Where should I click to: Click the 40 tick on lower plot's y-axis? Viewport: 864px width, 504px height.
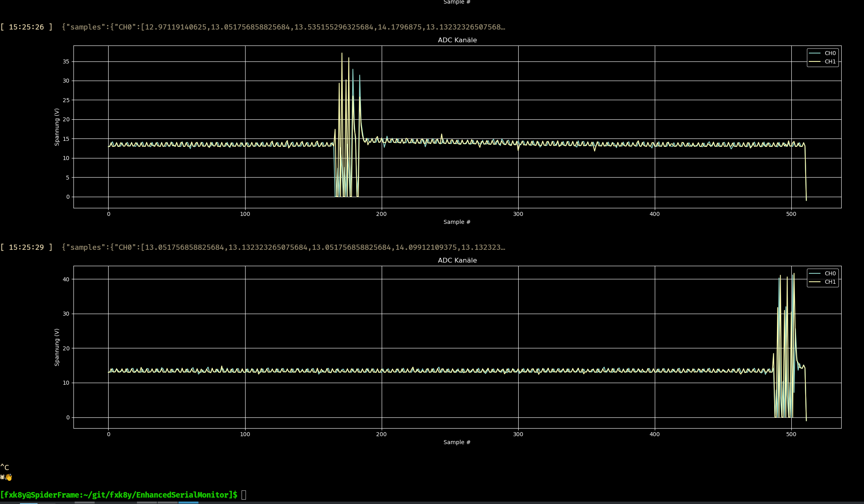tap(65, 279)
